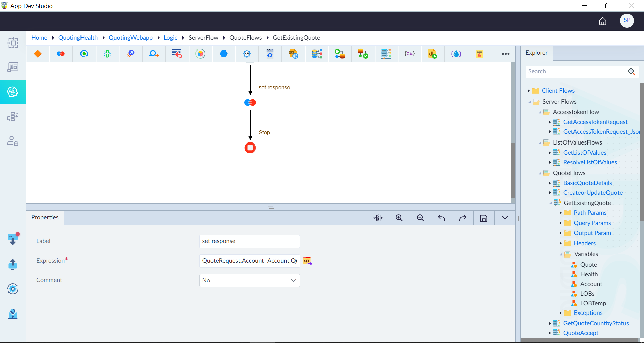The width and height of the screenshot is (644, 343).
Task: Open the toolbar overflow three-dots menu
Action: tap(505, 54)
